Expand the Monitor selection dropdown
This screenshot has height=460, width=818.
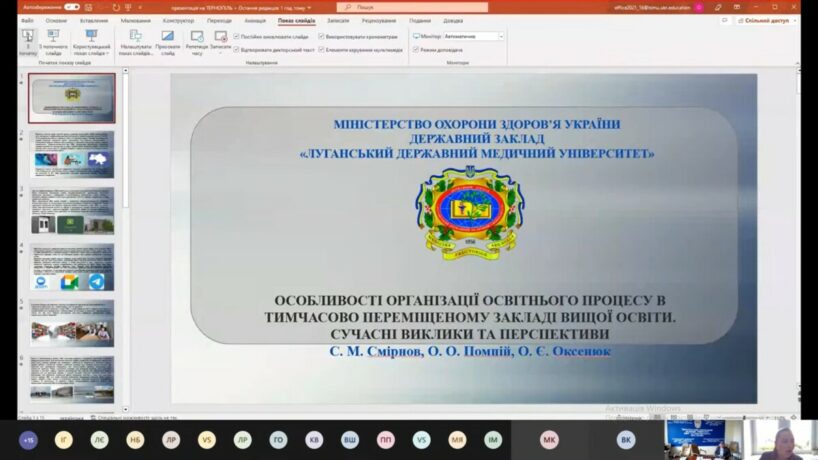point(501,36)
